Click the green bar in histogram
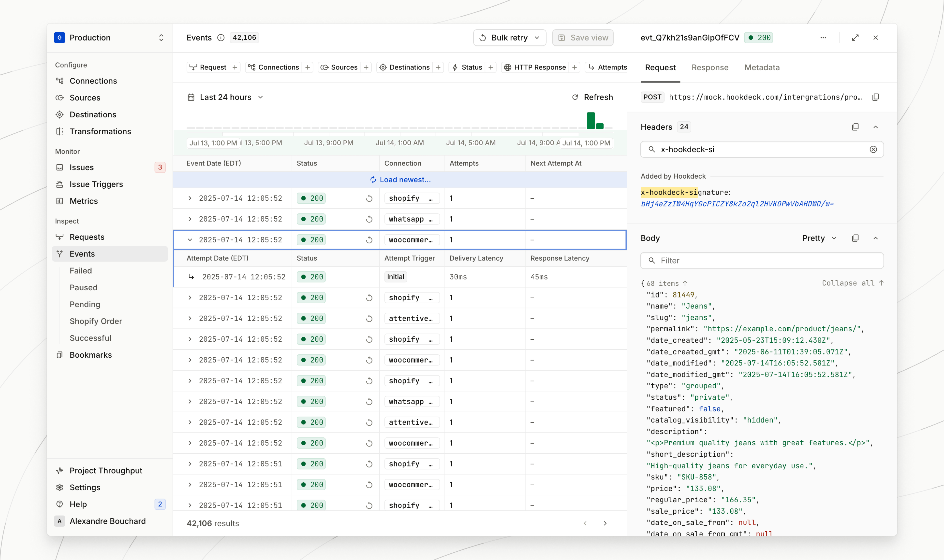944x560 pixels. (x=590, y=121)
